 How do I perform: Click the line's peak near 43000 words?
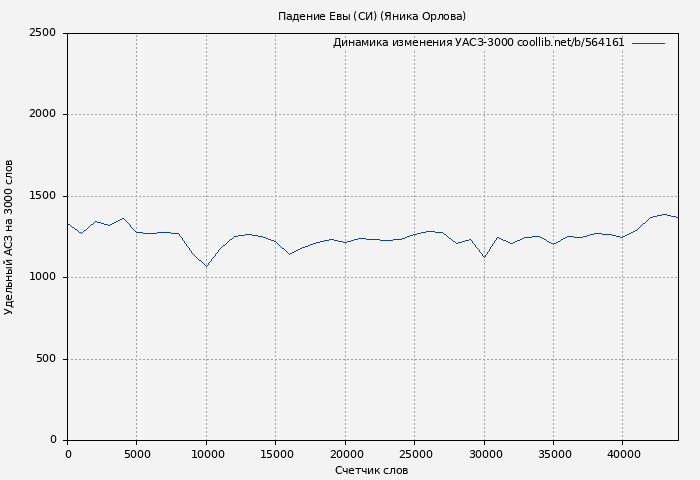(664, 214)
